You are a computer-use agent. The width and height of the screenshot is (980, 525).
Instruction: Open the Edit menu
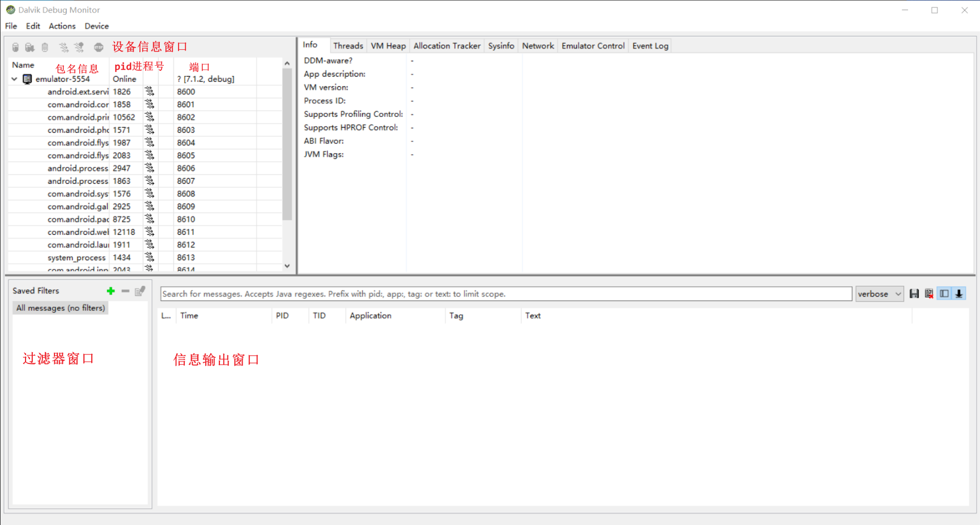33,26
